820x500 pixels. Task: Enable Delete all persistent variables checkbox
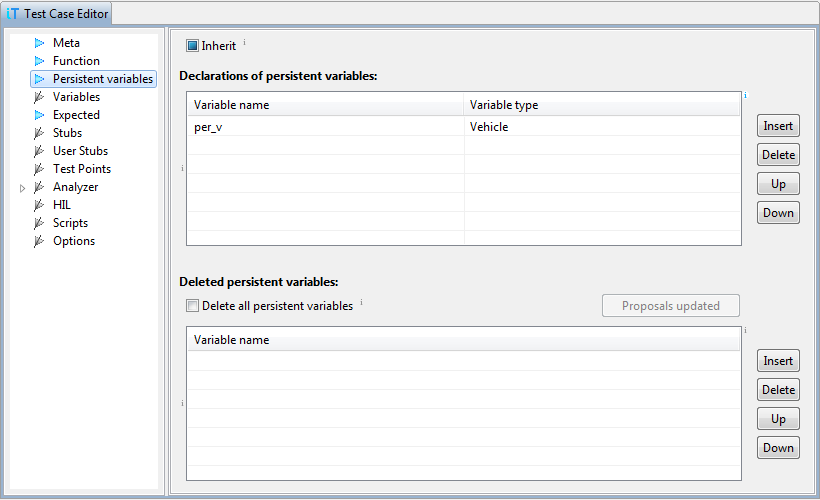[192, 305]
